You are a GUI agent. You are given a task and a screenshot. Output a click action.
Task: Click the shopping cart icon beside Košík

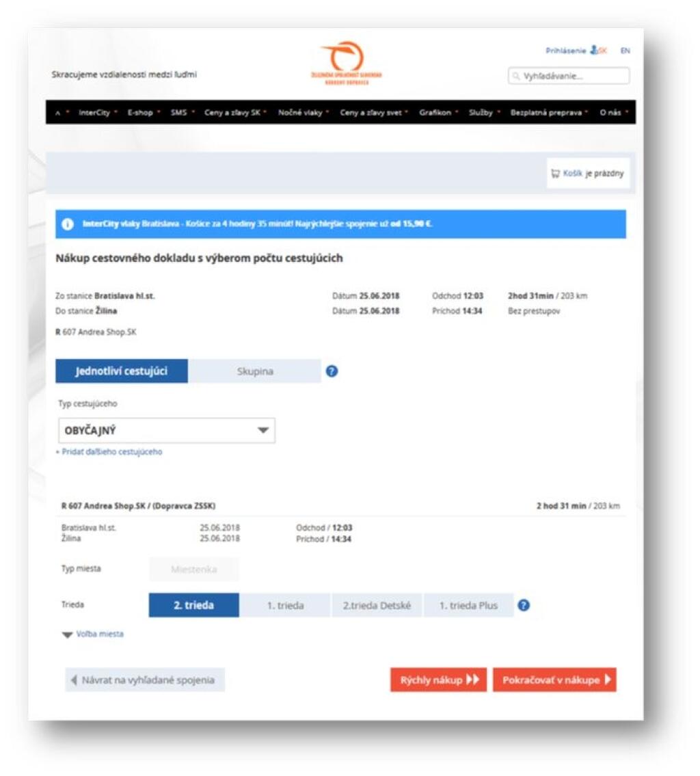pos(555,173)
